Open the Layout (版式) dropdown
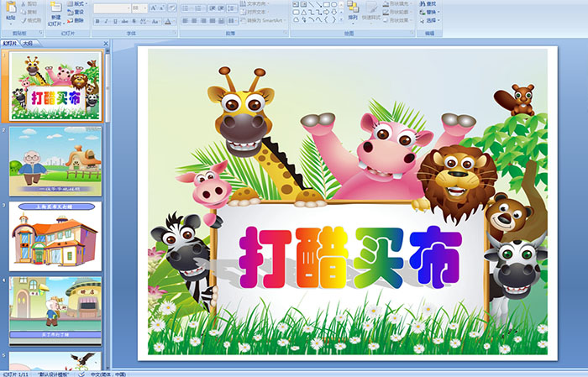Screen dimensions: 588x377 pos(77,3)
